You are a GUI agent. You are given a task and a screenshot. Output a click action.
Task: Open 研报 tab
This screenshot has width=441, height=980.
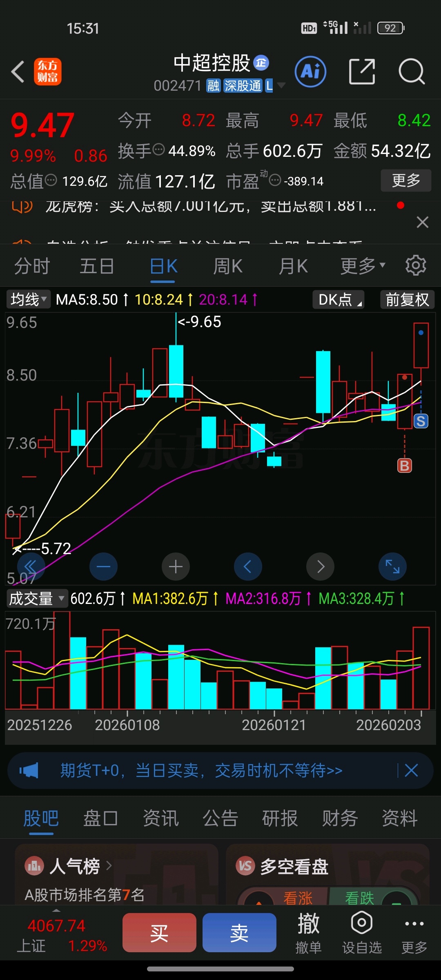280,818
